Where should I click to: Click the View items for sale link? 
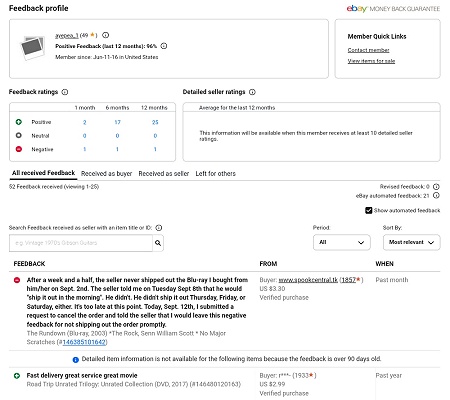pos(371,61)
